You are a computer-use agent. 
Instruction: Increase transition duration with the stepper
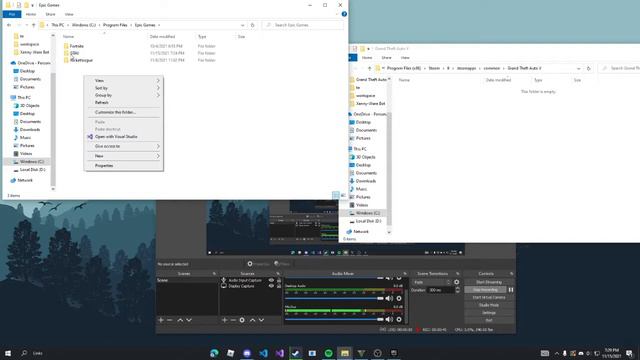point(457,288)
